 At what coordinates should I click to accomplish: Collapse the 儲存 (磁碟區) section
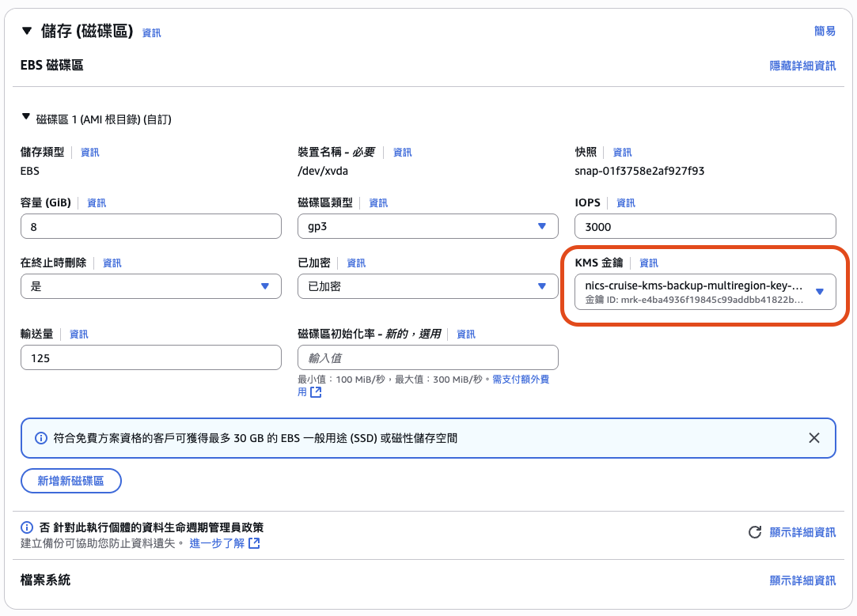click(27, 31)
